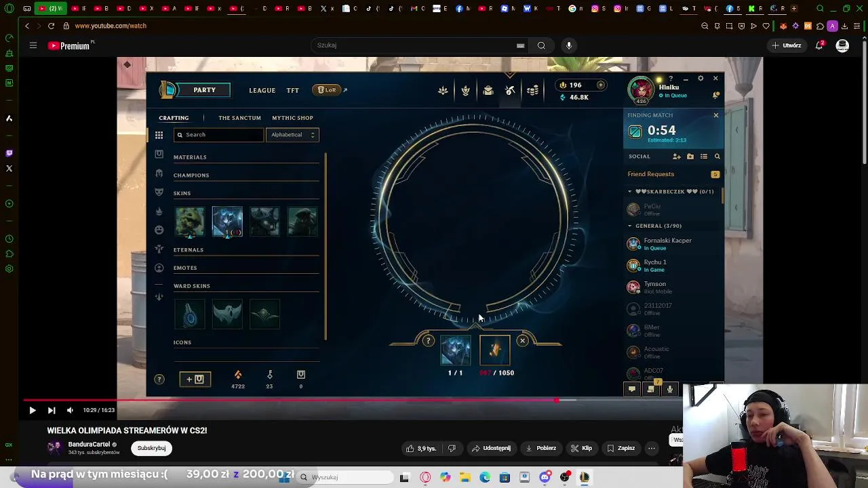Click the loot Search field
This screenshot has height=488, width=868.
218,135
